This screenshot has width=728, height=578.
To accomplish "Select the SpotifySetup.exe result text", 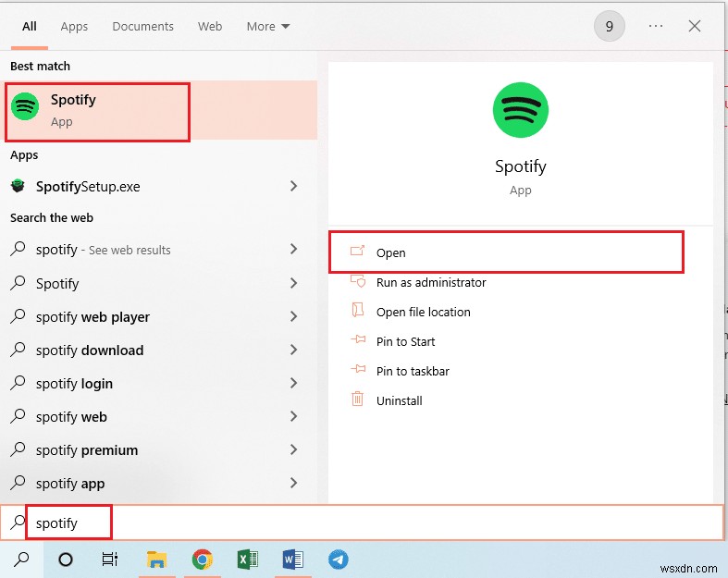I will 88,187.
